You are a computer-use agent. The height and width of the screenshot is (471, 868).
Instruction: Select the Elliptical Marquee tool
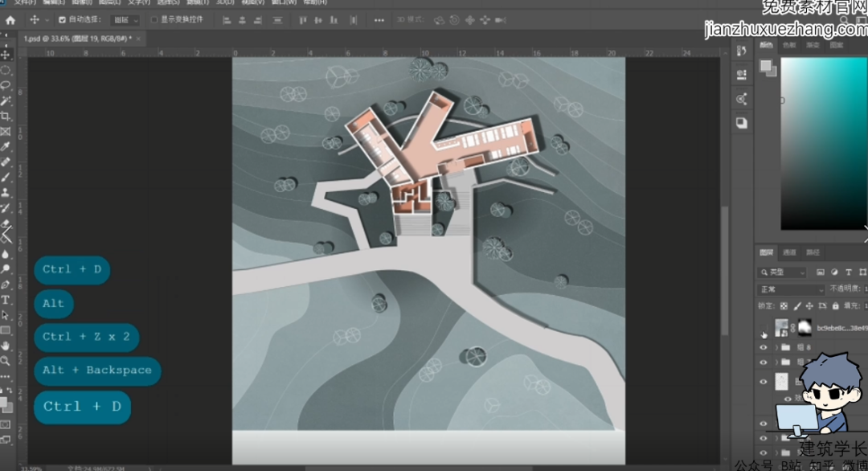(x=6, y=70)
